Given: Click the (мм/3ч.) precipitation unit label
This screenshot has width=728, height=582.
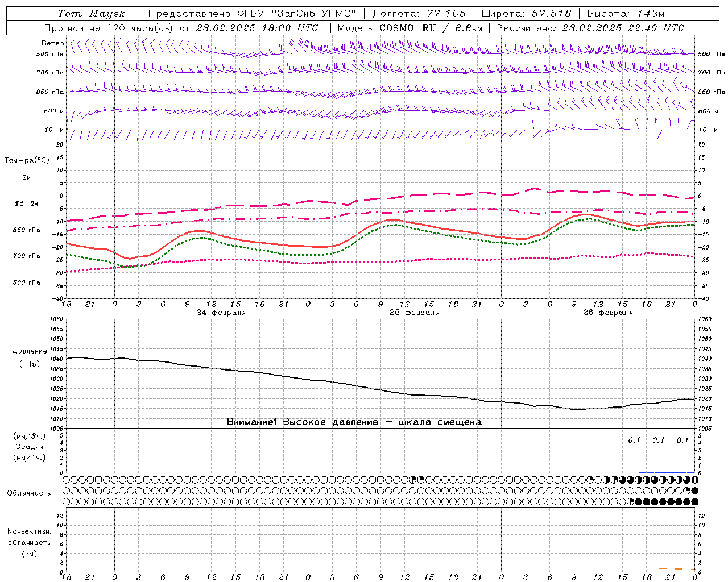Looking at the screenshot, I should [x=30, y=436].
